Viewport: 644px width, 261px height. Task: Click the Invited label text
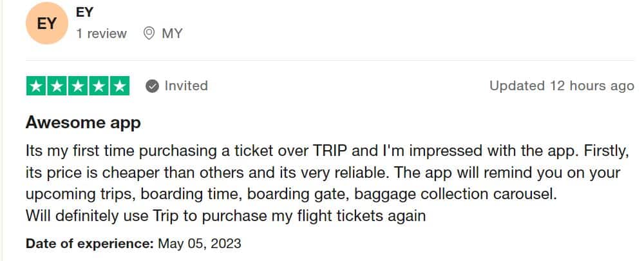(x=186, y=86)
